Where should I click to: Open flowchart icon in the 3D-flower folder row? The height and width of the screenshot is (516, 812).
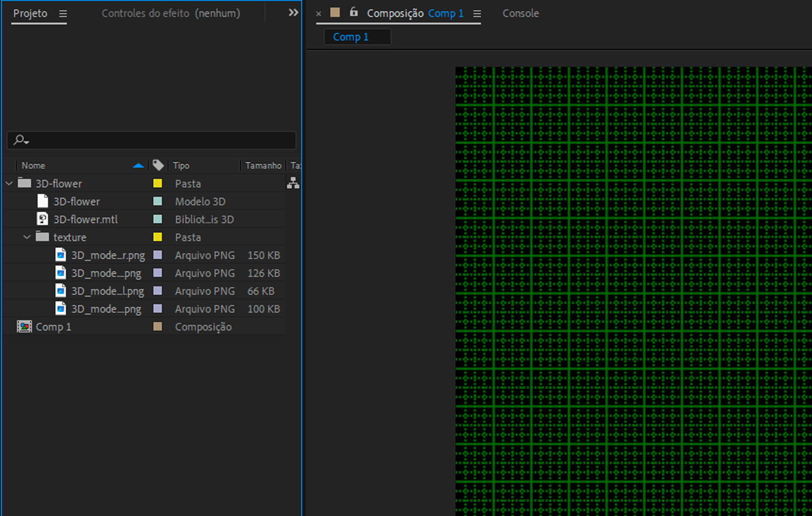pyautogui.click(x=293, y=183)
